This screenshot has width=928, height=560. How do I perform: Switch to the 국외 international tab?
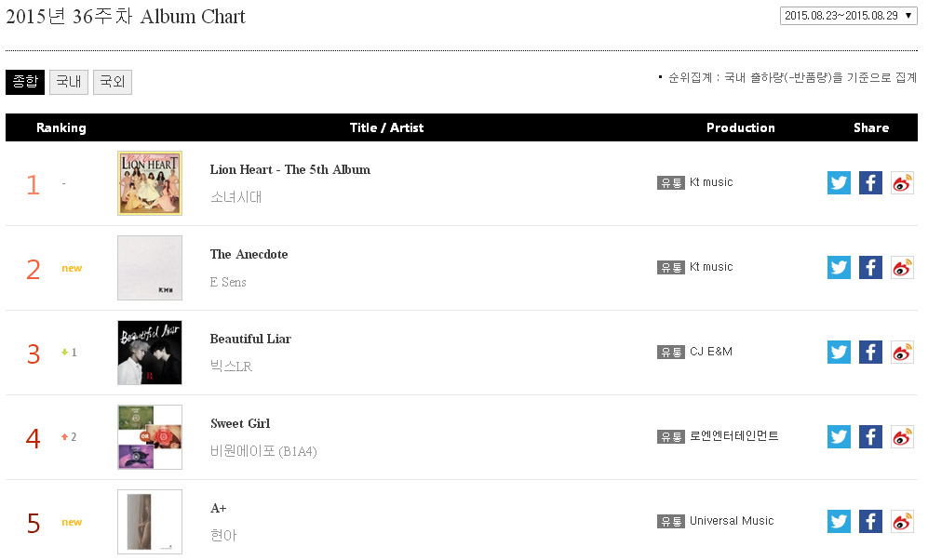(x=113, y=82)
